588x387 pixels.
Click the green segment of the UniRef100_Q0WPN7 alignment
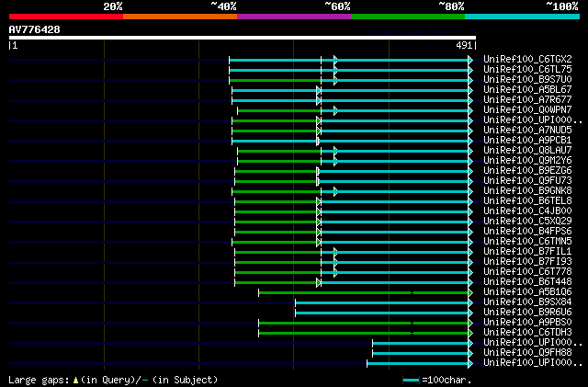click(x=279, y=110)
